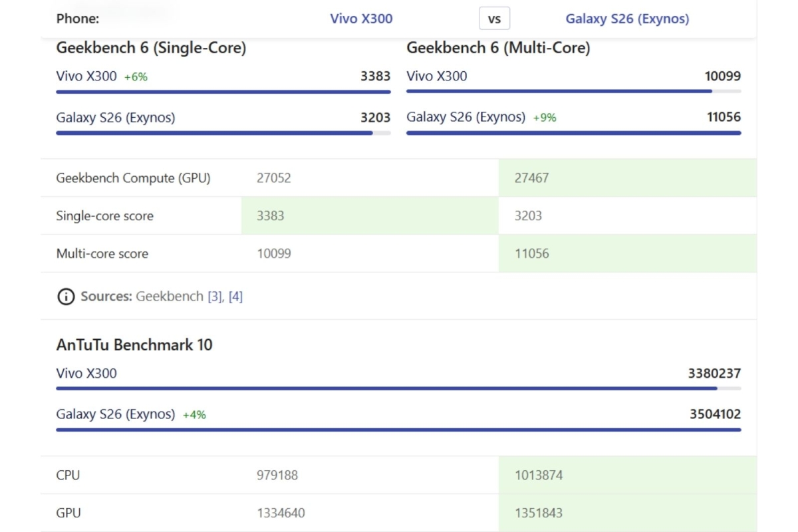Click the vs swap button

click(x=494, y=19)
